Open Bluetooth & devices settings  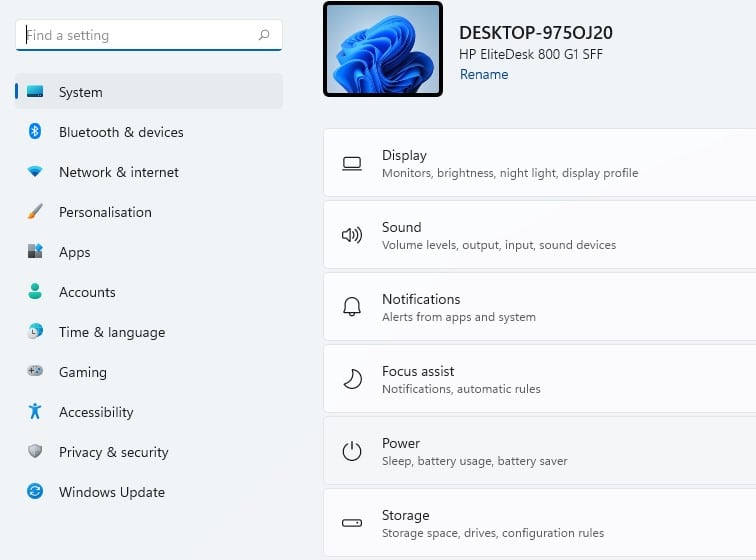tap(149, 131)
